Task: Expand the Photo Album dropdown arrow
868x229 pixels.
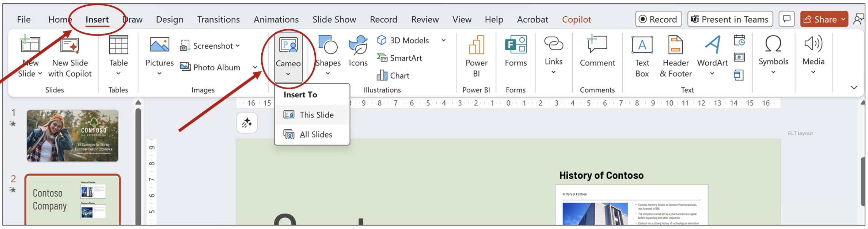Action: 255,67
